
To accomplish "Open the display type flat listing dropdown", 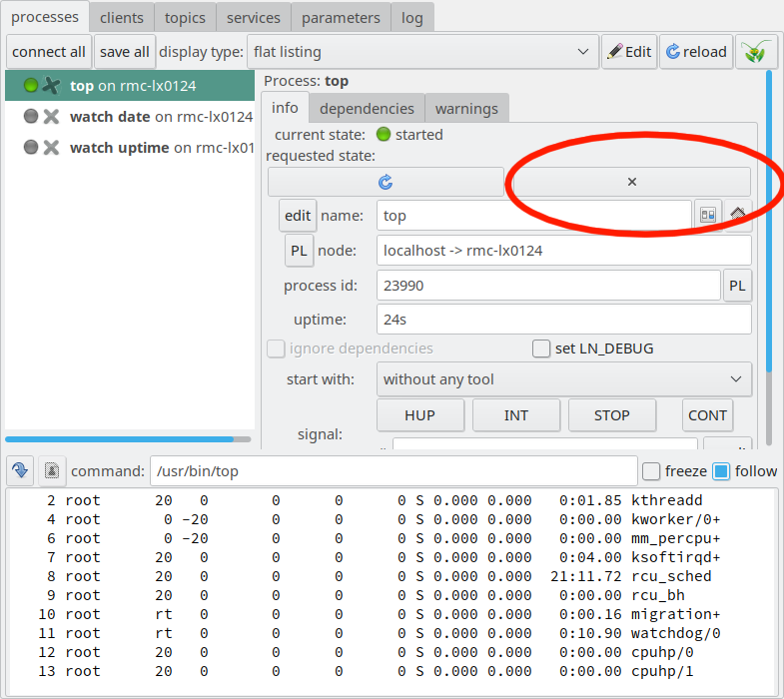I will tap(422, 52).
